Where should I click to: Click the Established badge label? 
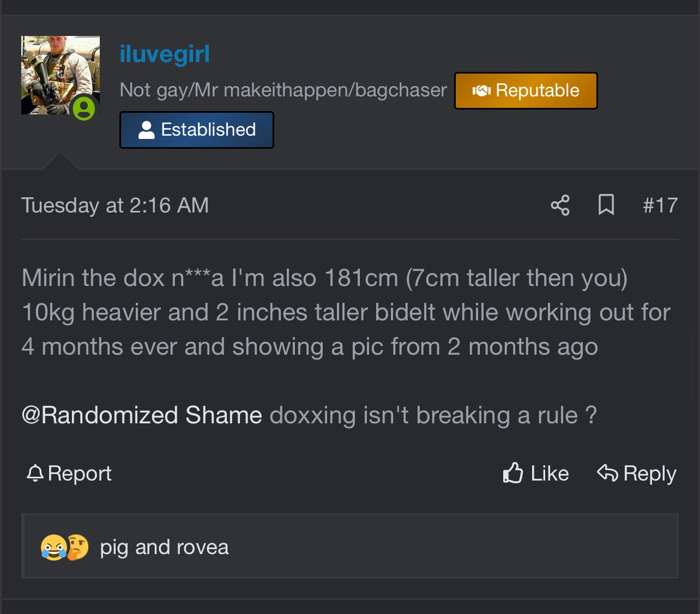208,130
